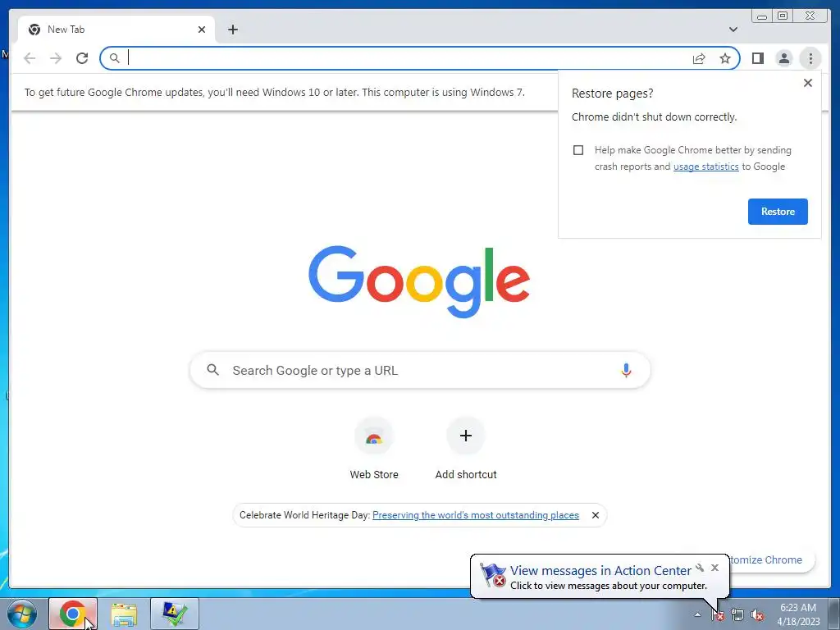Click the Chrome taskbar icon

point(73,614)
